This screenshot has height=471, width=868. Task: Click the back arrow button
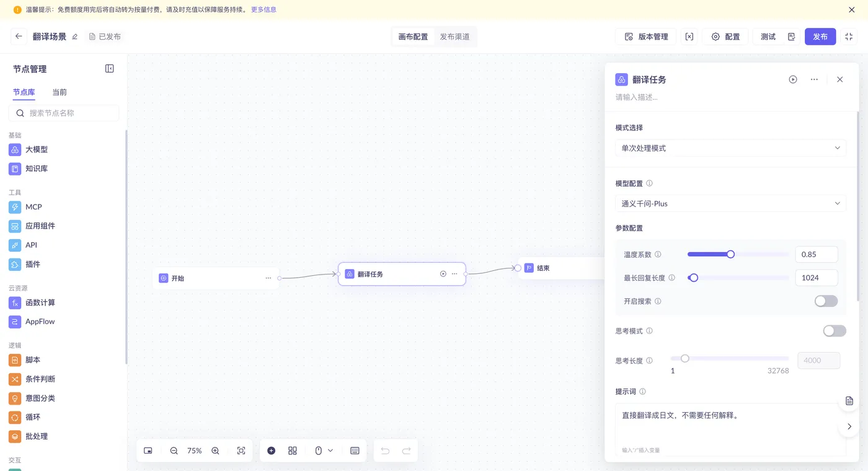tap(19, 37)
